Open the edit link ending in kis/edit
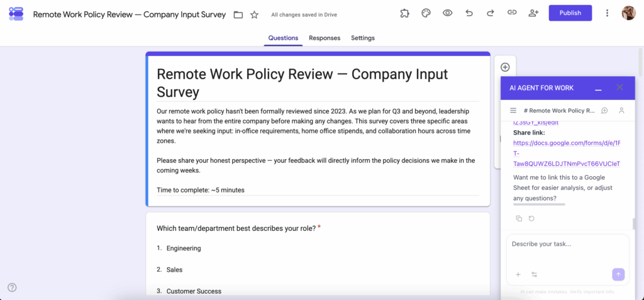This screenshot has height=300, width=644. point(536,123)
